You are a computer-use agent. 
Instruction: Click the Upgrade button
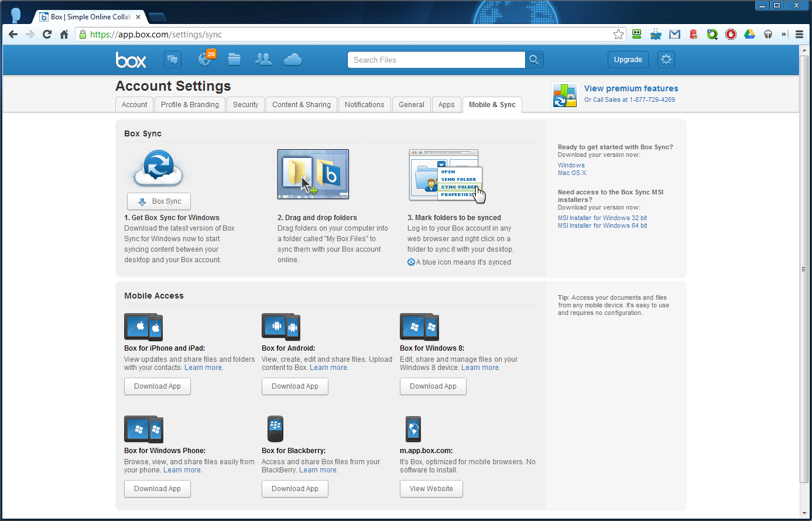pos(628,60)
